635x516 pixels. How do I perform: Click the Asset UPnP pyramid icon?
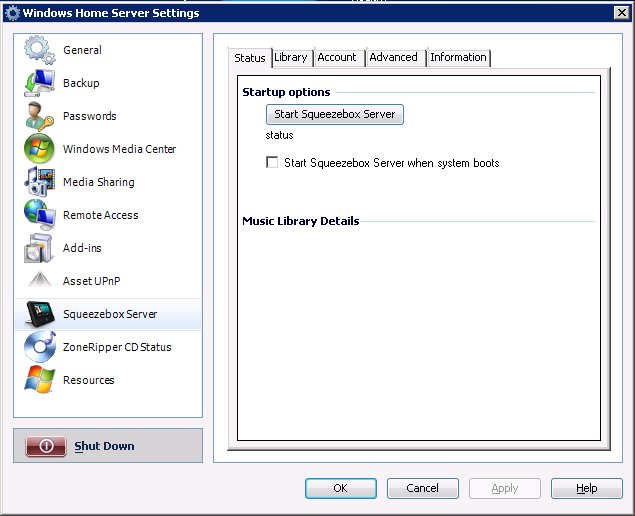[39, 279]
